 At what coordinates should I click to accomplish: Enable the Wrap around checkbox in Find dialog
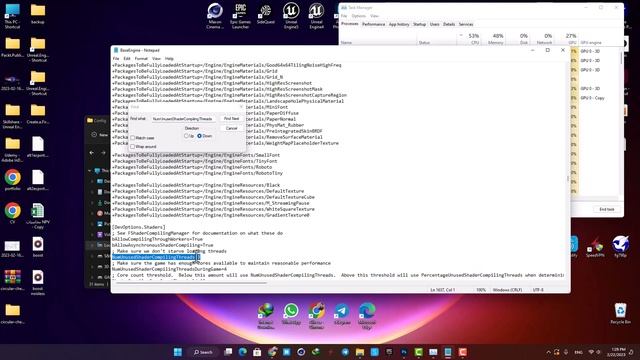133,147
